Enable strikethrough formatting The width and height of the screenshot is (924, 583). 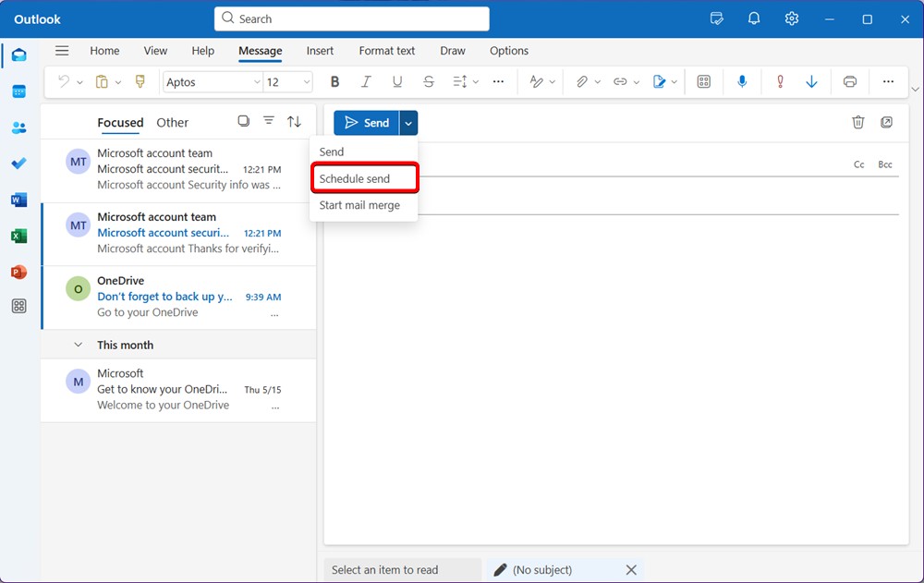[428, 81]
